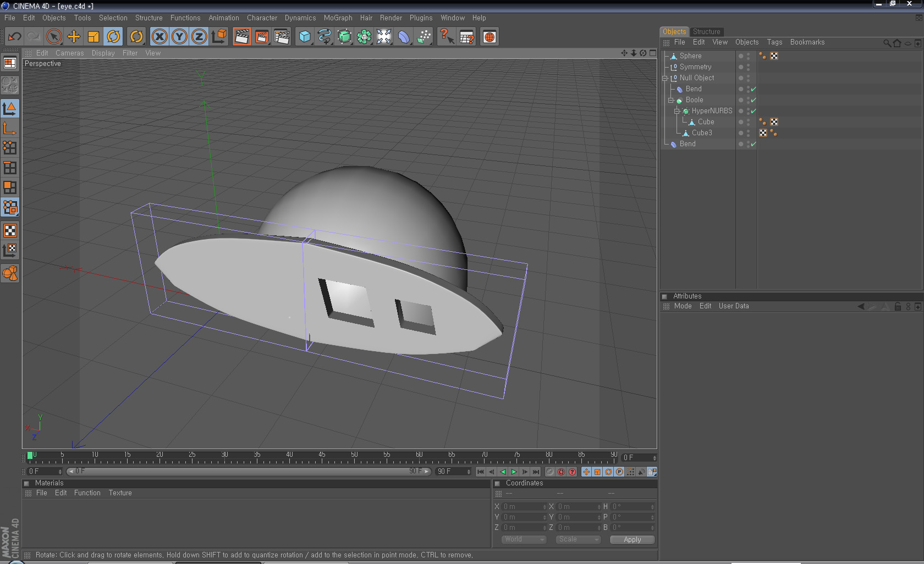Image resolution: width=924 pixels, height=564 pixels.
Task: Open Object Manager Tags menu
Action: [x=774, y=42]
